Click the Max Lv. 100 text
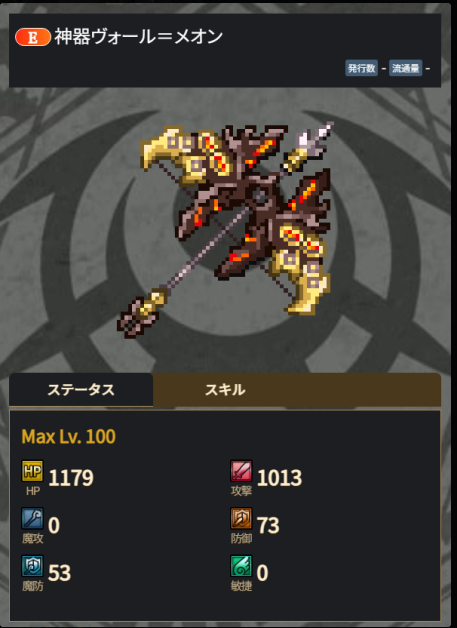This screenshot has width=457, height=628. [68, 437]
